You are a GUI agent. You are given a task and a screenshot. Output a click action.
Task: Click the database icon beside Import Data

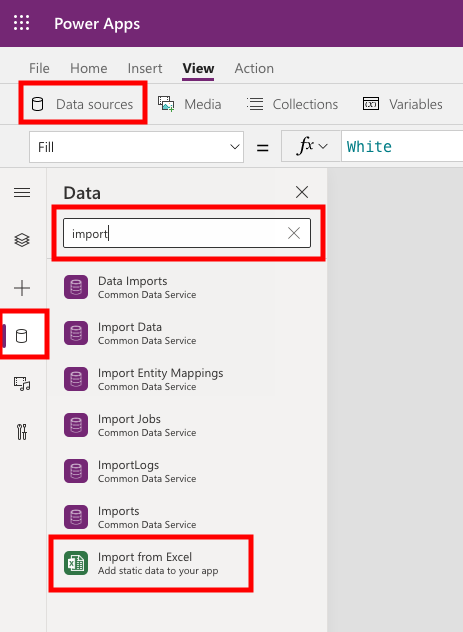coord(76,333)
